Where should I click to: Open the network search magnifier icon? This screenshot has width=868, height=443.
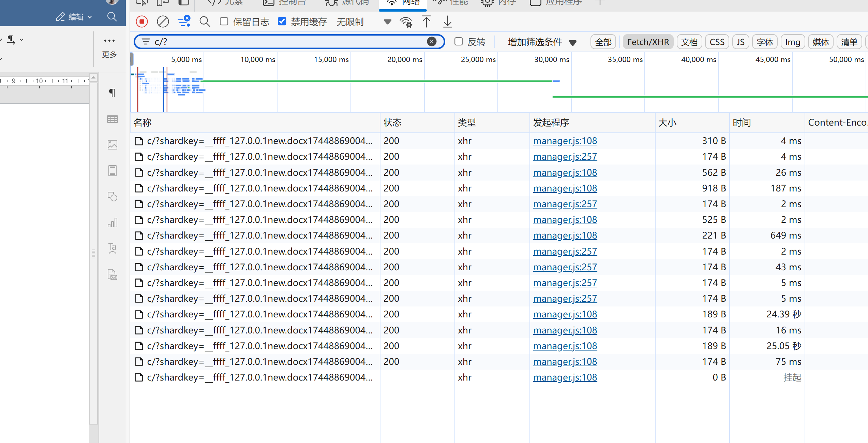(x=205, y=22)
